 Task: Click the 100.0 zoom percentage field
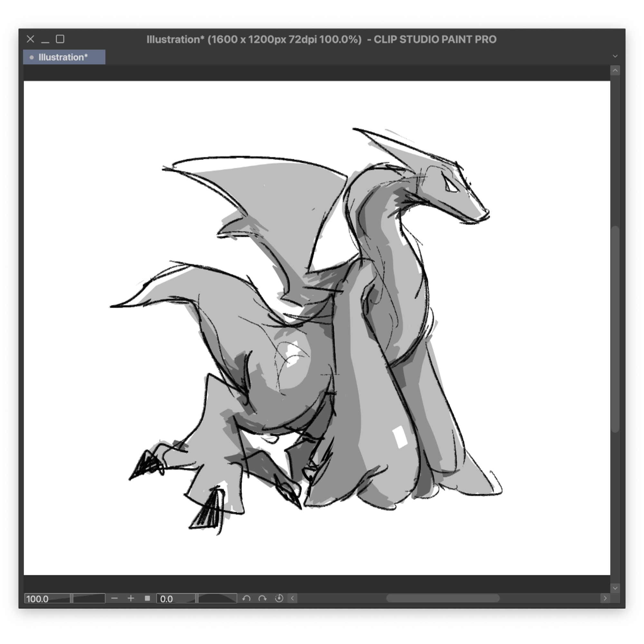(x=47, y=599)
